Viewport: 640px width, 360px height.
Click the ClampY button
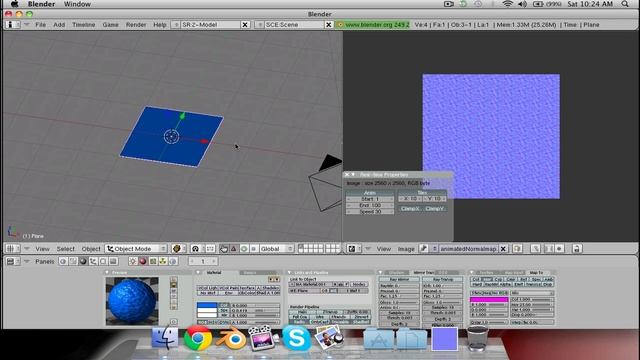click(x=434, y=209)
